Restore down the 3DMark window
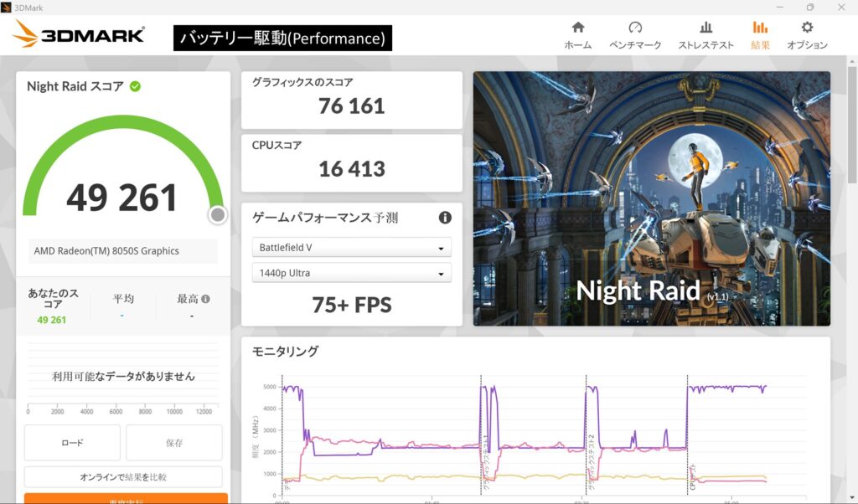 click(810, 7)
